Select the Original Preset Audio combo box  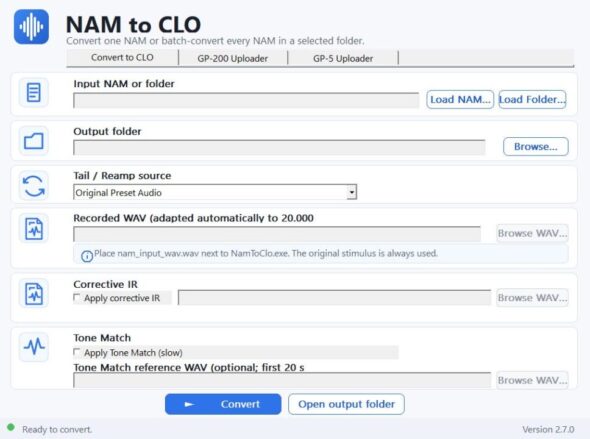pyautogui.click(x=215, y=192)
